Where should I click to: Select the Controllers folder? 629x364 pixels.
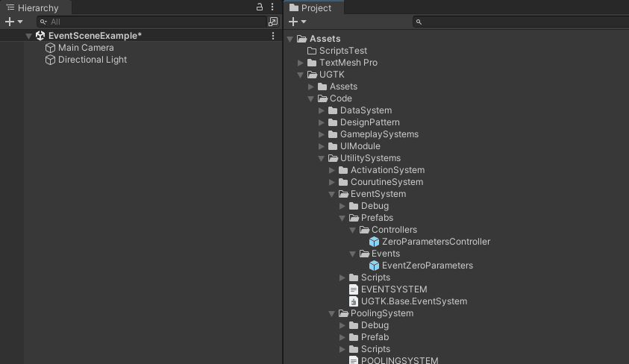point(394,230)
